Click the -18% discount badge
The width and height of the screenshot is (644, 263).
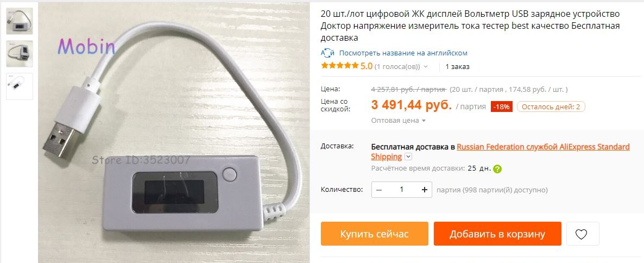tap(502, 107)
